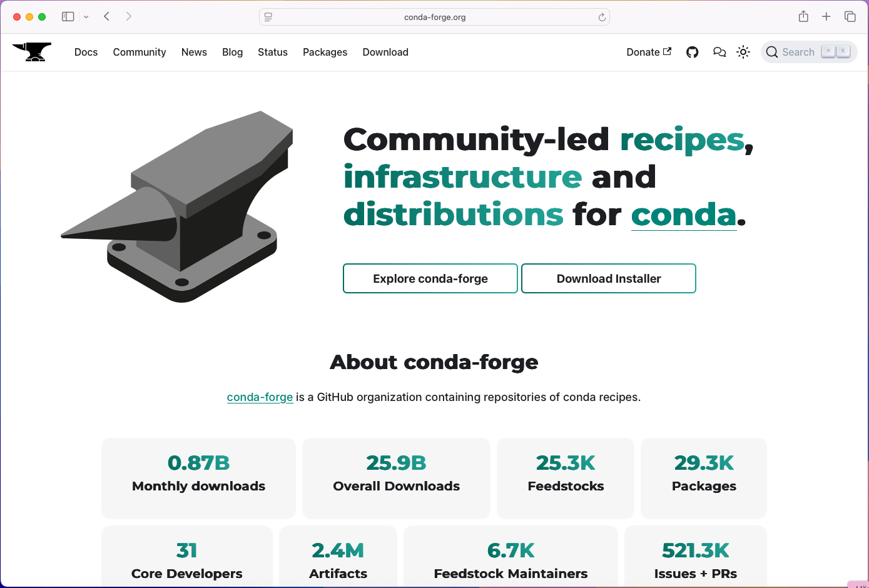869x588 pixels.
Task: Click the 521.3K Issues + PRs card
Action: [696, 557]
